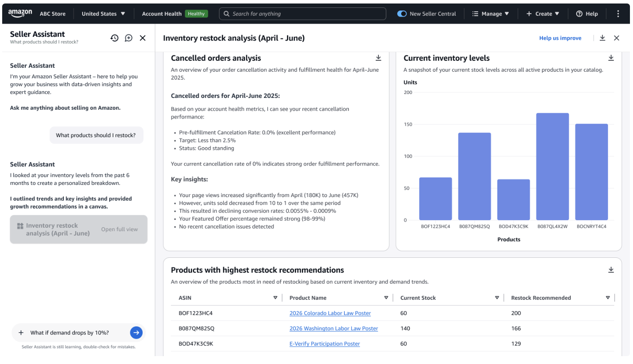Start new chat in Seller Assistant
Viewport: 633px width, 364px height.
[129, 38]
